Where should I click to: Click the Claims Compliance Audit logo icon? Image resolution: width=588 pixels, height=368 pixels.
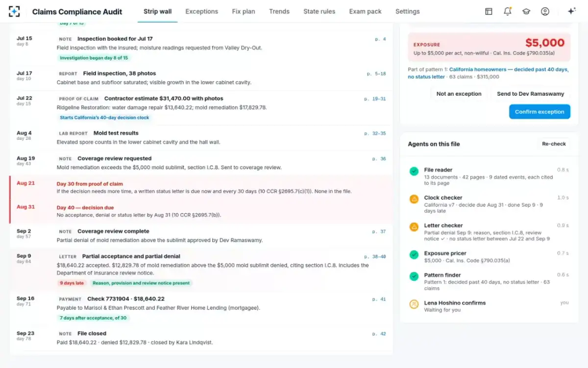click(x=14, y=11)
